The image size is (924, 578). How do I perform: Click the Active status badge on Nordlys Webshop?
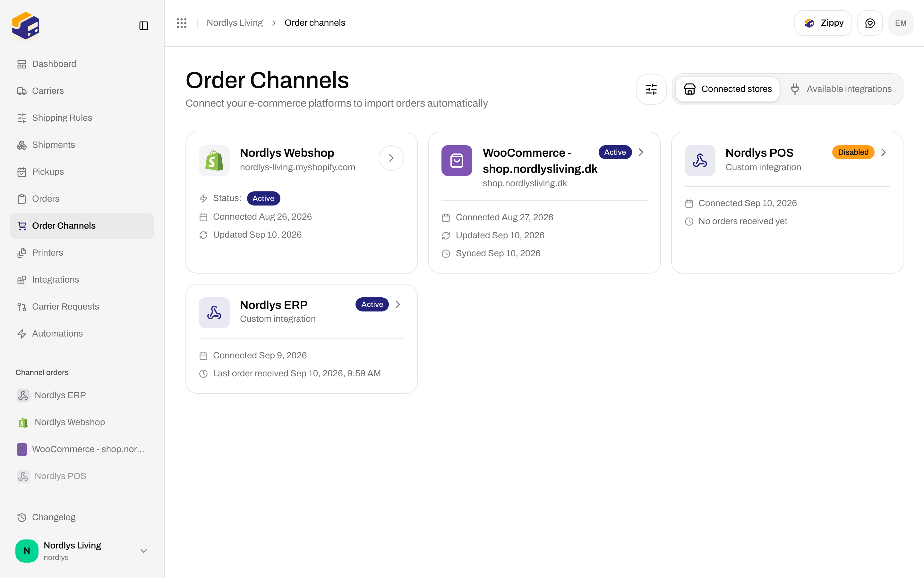click(x=263, y=198)
